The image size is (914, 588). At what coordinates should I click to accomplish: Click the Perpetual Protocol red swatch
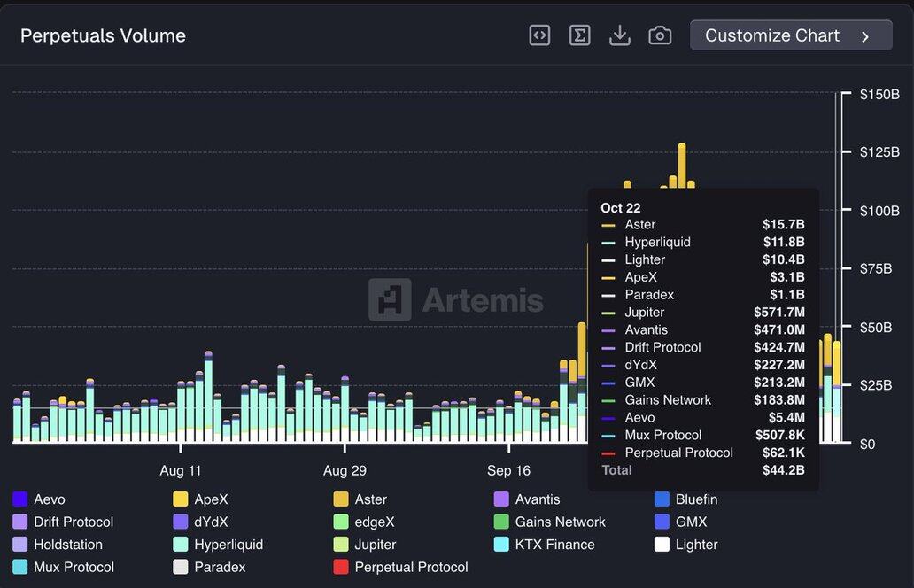tap(341, 567)
